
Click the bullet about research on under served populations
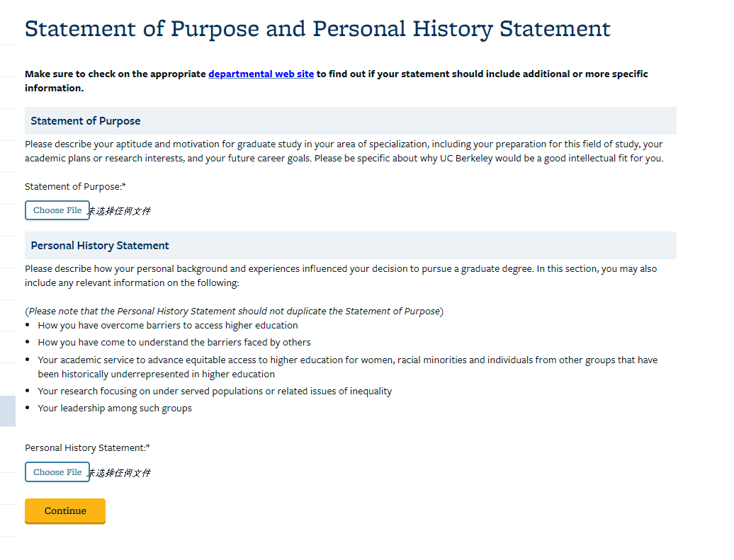pos(215,392)
